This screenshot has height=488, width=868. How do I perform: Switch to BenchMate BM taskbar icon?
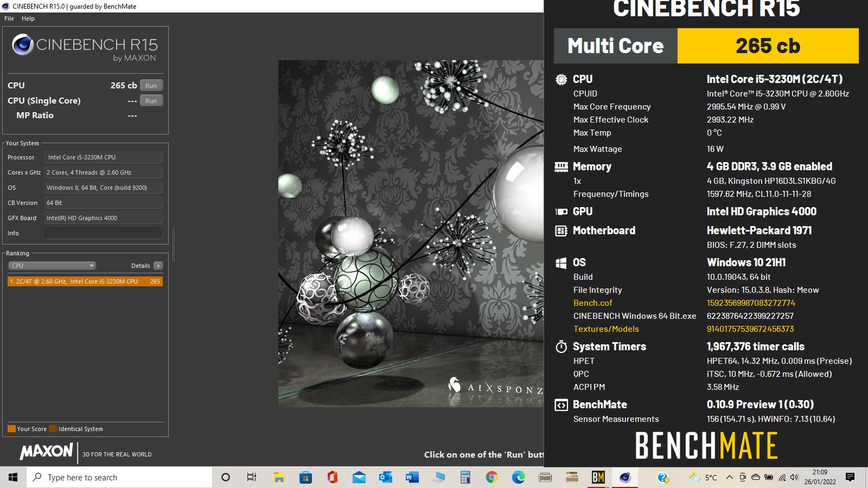coord(598,477)
